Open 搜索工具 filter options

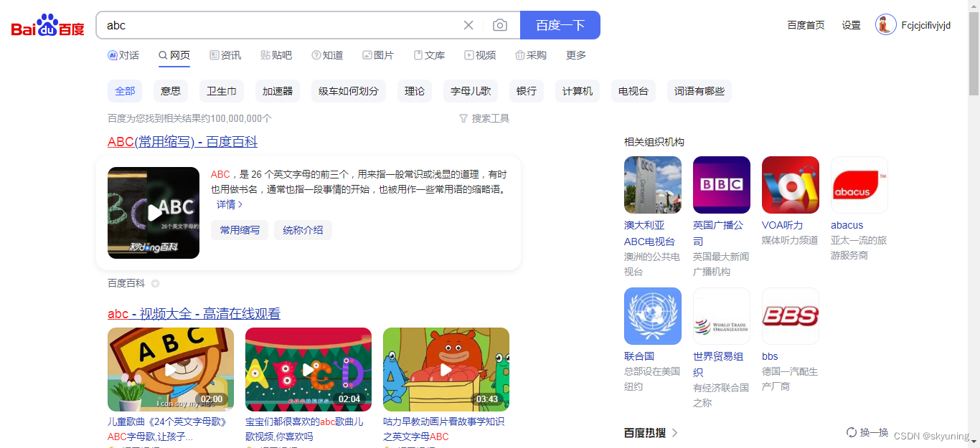(x=484, y=118)
